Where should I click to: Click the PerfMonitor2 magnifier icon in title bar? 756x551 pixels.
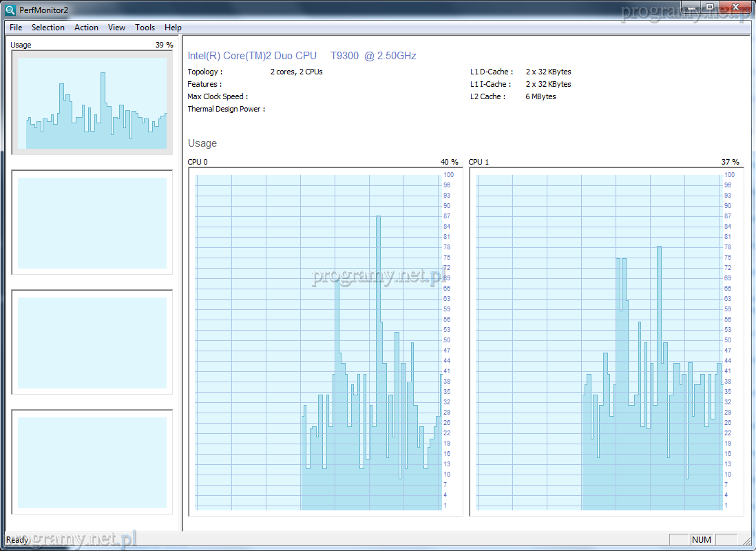[x=10, y=10]
